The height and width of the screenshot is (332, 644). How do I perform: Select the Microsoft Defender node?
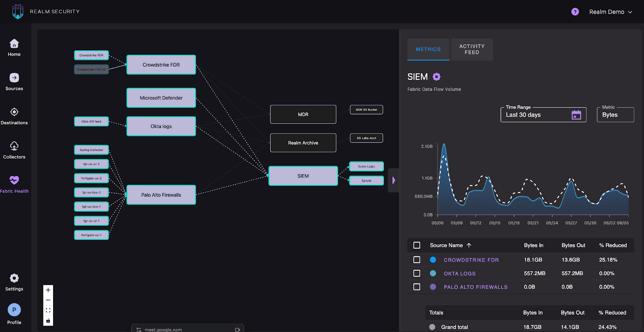(161, 98)
